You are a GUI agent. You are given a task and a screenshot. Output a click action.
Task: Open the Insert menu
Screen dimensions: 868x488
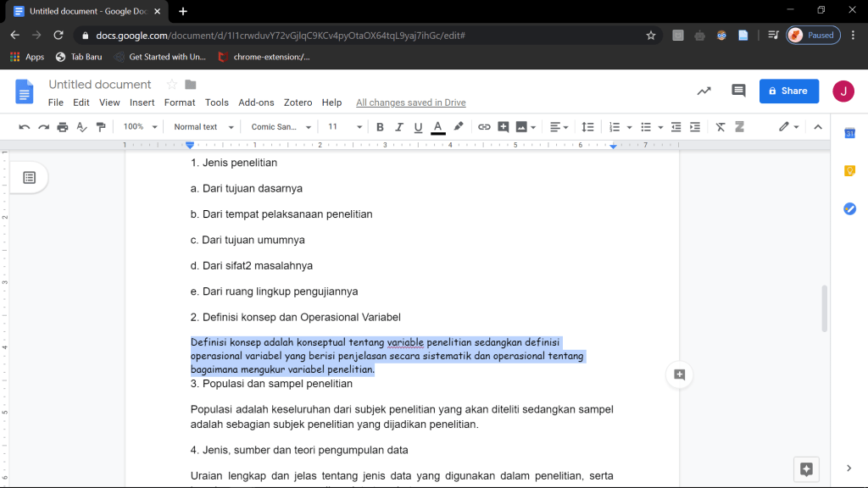click(x=142, y=103)
